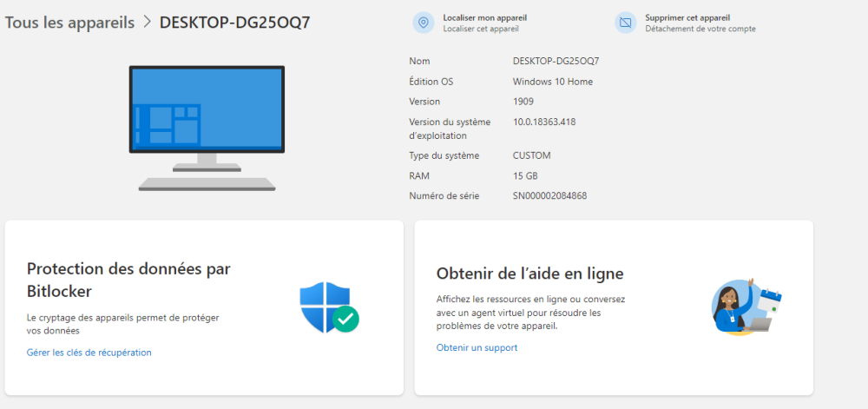This screenshot has width=868, height=409.
Task: Click the RAM field label
Action: (x=419, y=176)
